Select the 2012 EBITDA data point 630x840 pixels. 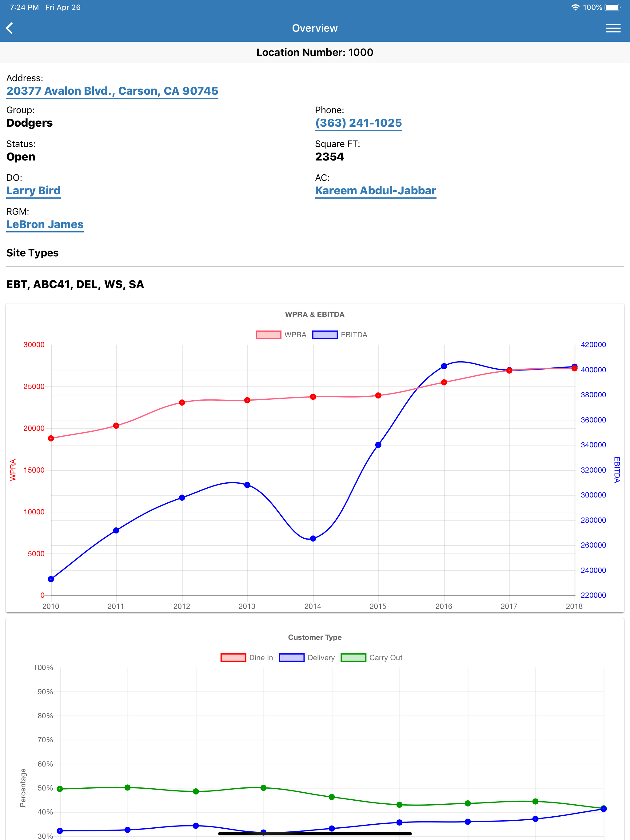(182, 498)
